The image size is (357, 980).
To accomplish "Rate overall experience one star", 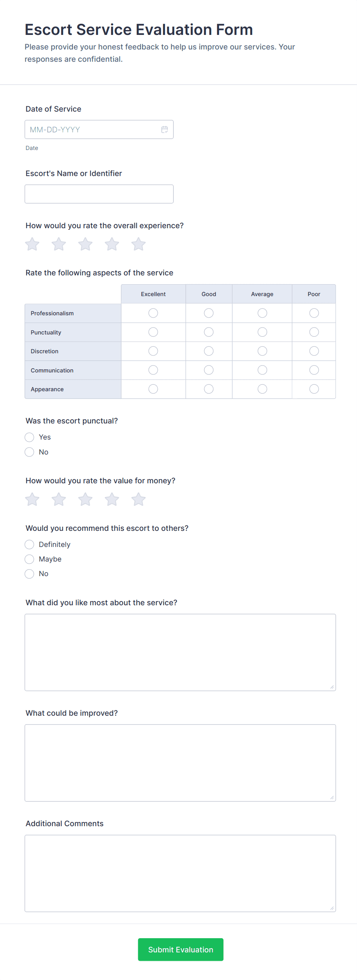I will 32,244.
